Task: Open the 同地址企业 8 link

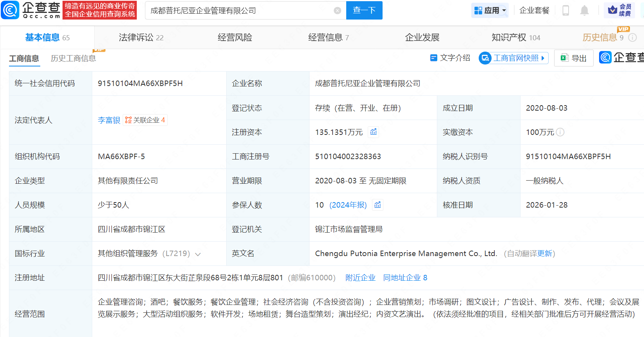Action: (x=405, y=278)
